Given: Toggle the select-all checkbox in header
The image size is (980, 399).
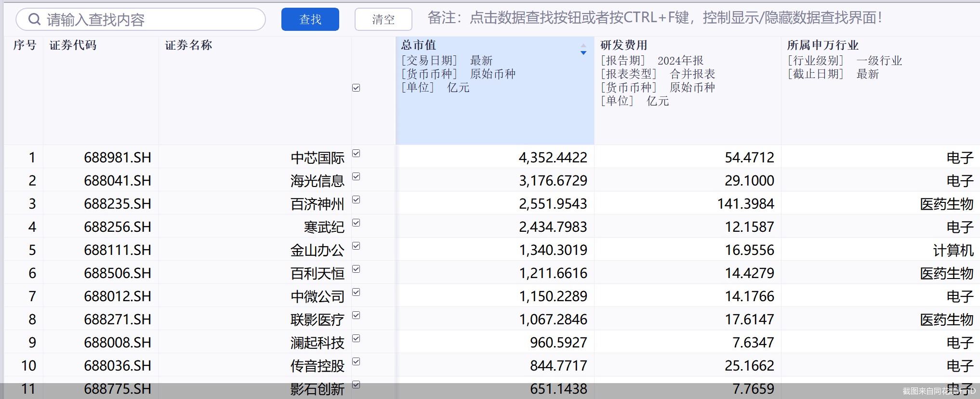Looking at the screenshot, I should click(356, 88).
